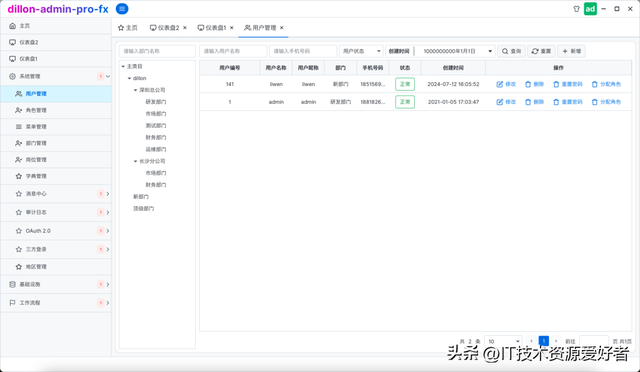Click the 用户编号 column header
The height and width of the screenshot is (372, 640).
tap(230, 68)
